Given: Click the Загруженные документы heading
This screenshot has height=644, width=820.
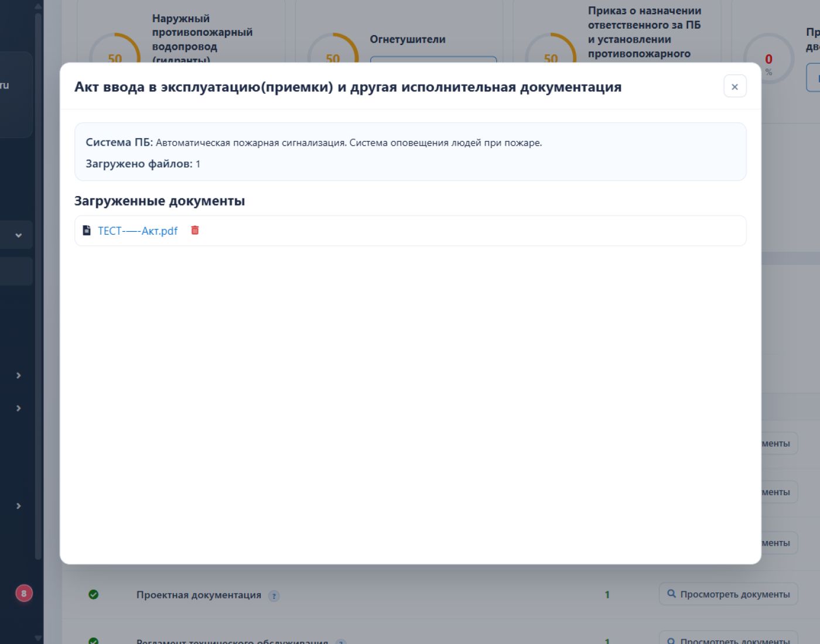Looking at the screenshot, I should point(159,201).
